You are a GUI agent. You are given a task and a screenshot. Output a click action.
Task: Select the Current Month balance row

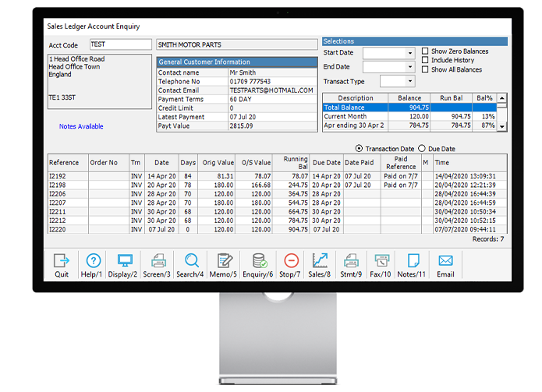pos(409,116)
